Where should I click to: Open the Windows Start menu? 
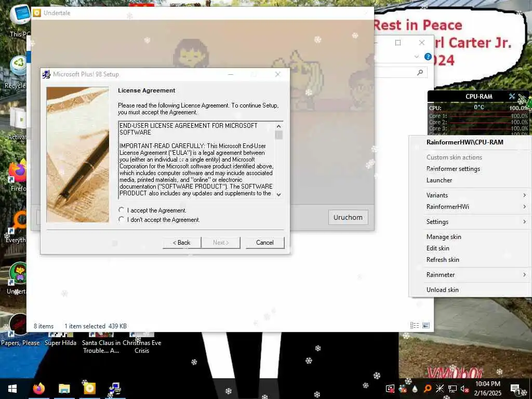[x=12, y=389]
